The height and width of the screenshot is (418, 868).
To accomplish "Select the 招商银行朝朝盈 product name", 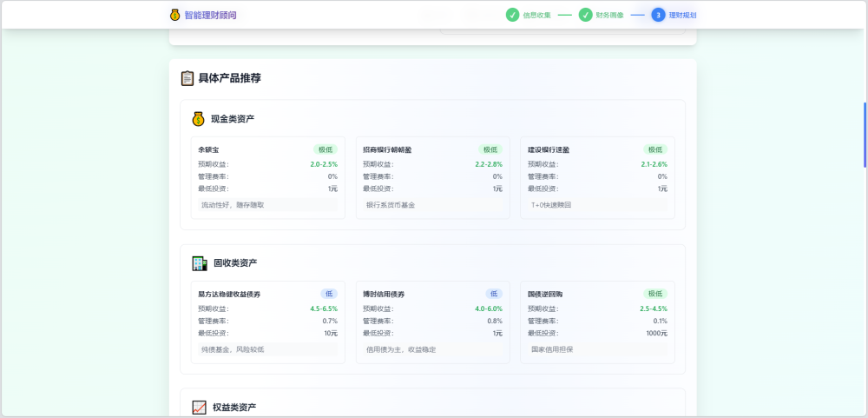I will 387,149.
